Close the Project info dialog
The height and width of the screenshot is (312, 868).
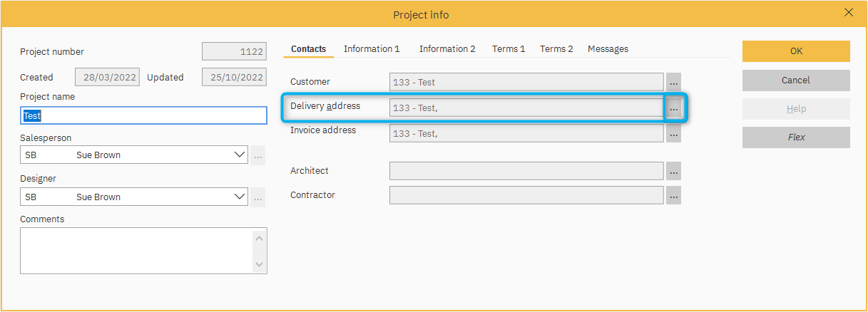click(x=849, y=12)
